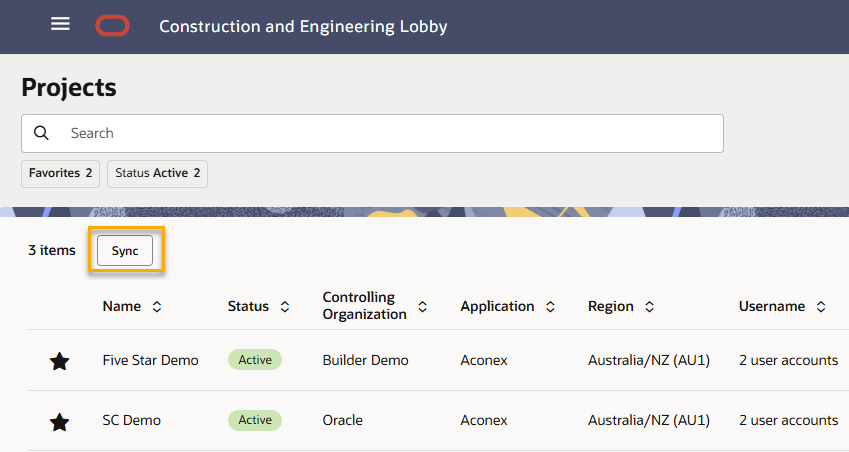Unfavorite Five Star Demo star
The width and height of the screenshot is (849, 452).
coord(59,361)
